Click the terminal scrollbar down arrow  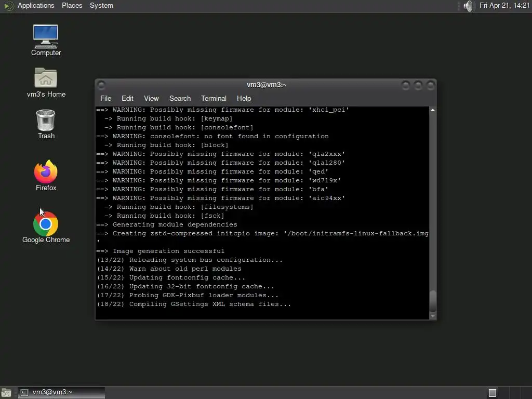pyautogui.click(x=433, y=316)
